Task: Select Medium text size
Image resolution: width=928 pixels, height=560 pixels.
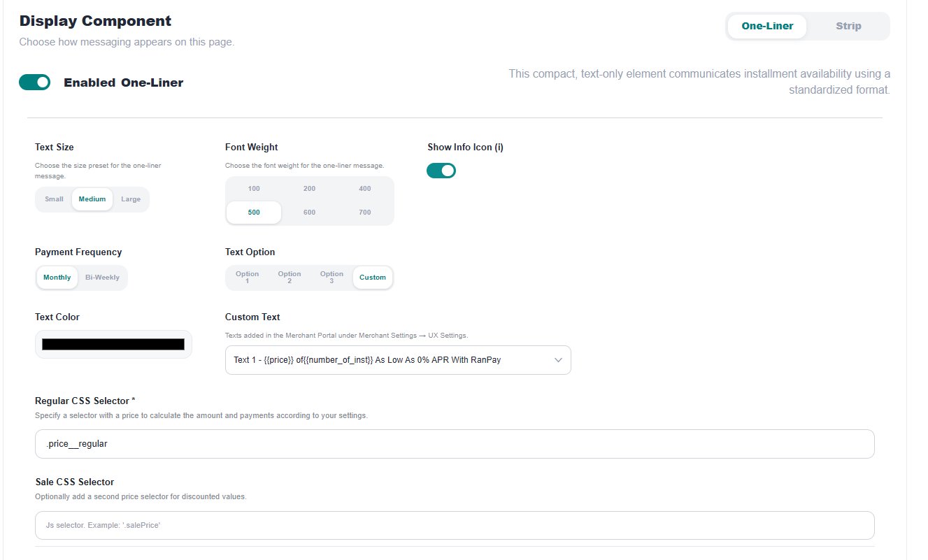Action: coord(92,199)
